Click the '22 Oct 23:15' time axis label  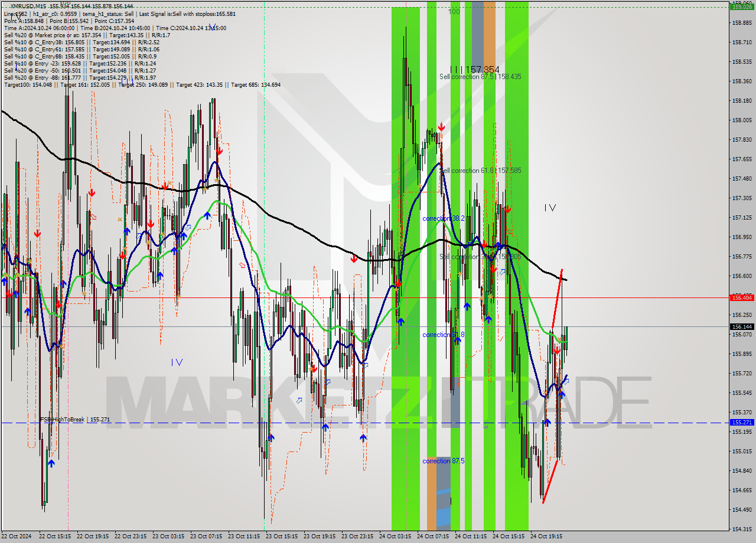(131, 537)
